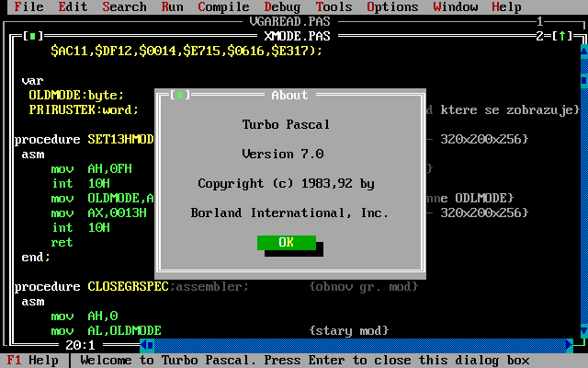
Task: Click OK in the About dialog
Action: [287, 243]
